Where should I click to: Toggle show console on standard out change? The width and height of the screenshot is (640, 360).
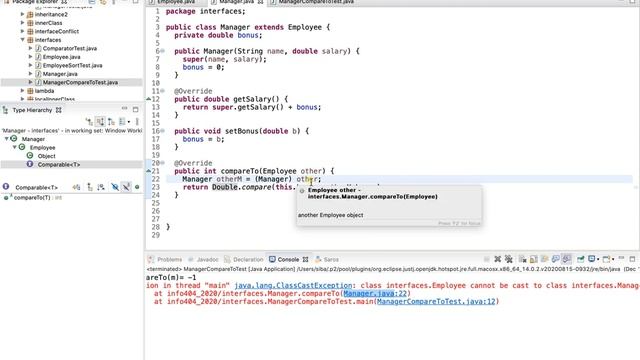click(556, 259)
